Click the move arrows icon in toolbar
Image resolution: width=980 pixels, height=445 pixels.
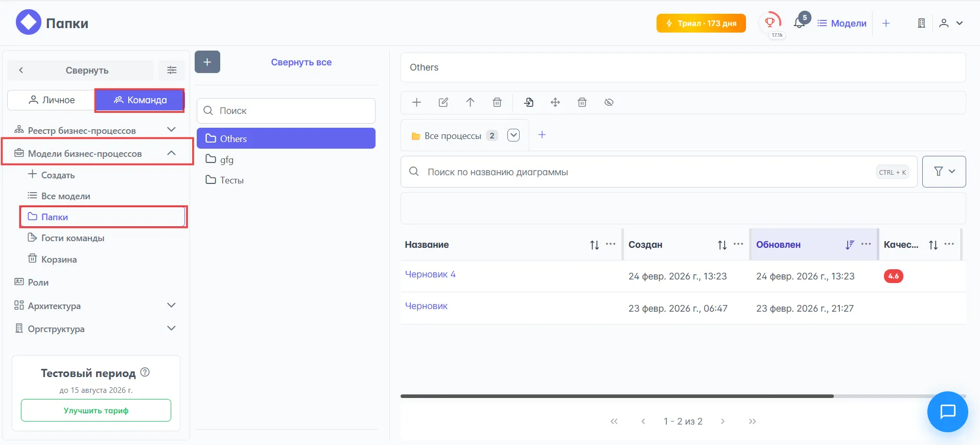(555, 102)
